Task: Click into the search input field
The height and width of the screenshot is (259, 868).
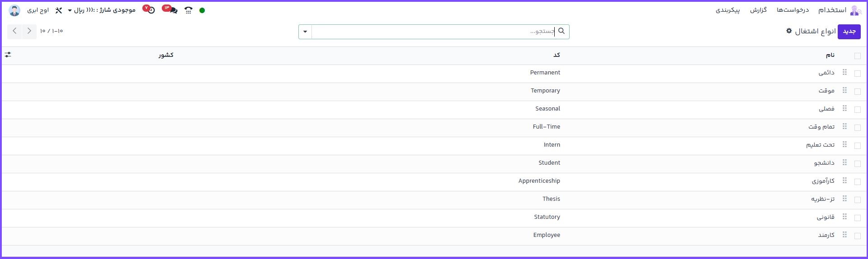Action: pos(434,32)
